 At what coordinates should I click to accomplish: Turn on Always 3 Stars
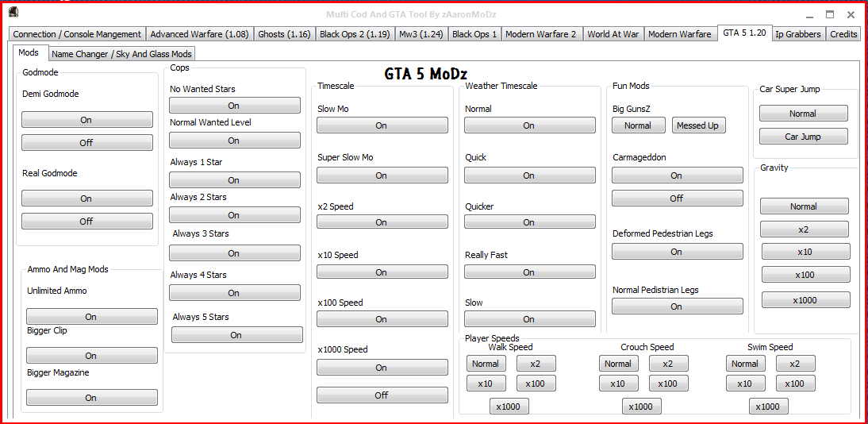pos(235,252)
